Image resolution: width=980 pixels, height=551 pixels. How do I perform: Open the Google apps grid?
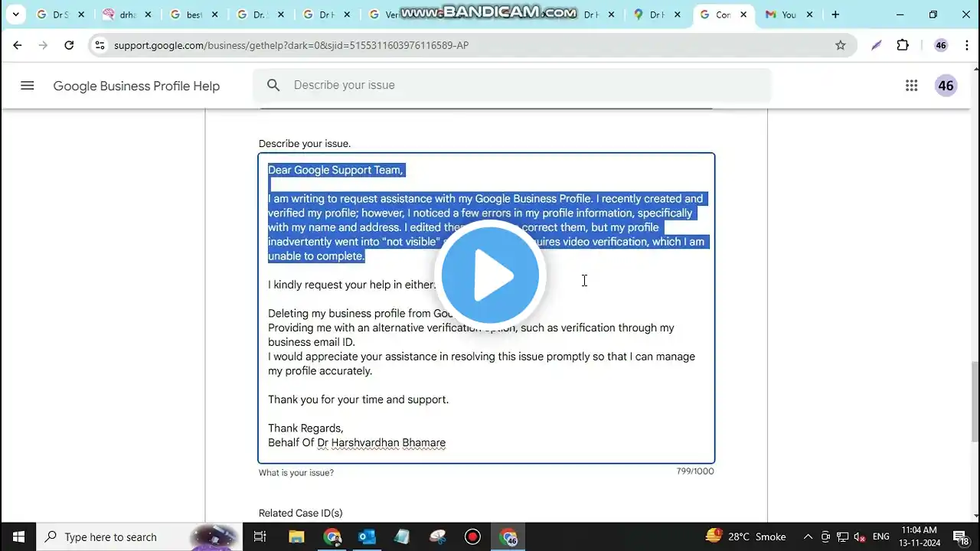pos(911,86)
